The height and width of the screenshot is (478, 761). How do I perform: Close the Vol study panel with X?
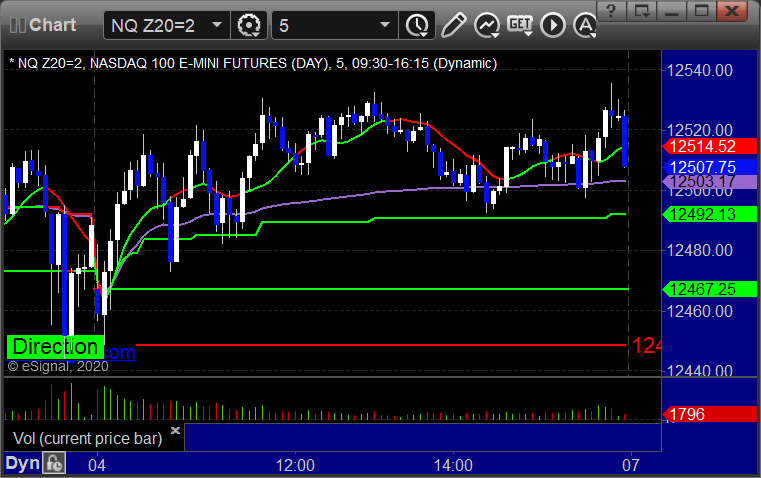pos(176,430)
